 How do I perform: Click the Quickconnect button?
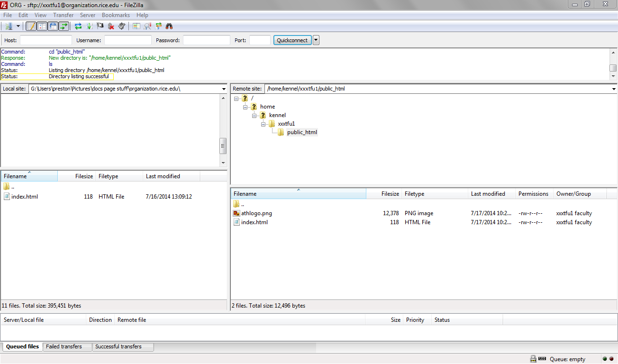[292, 40]
